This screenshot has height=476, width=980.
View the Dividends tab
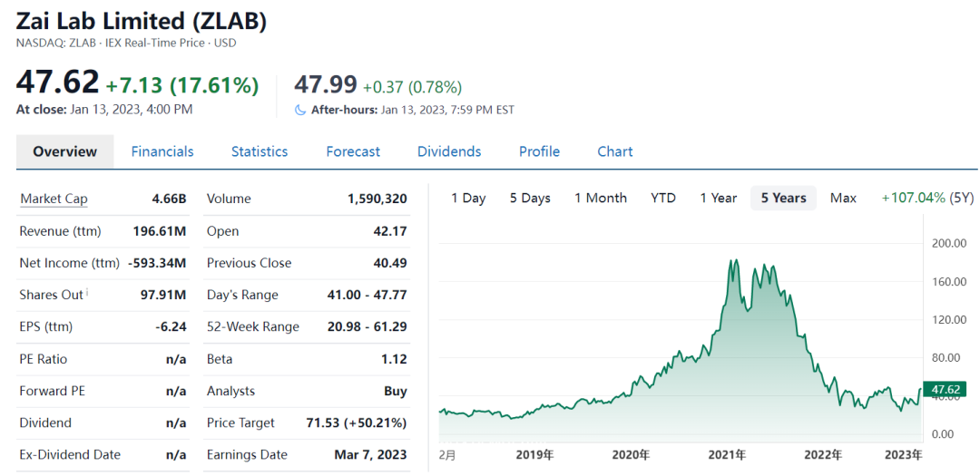tap(449, 151)
